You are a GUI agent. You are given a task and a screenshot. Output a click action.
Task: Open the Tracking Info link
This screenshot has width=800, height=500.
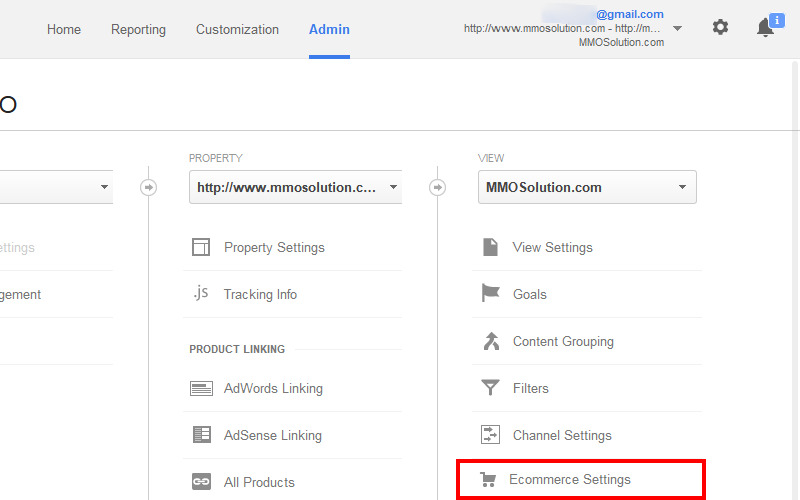click(x=260, y=294)
